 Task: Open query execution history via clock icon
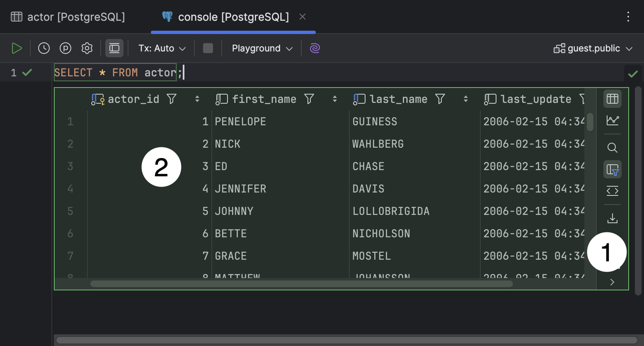[x=44, y=48]
